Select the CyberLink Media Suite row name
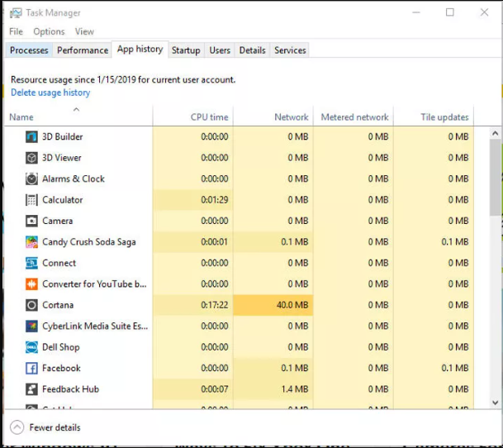This screenshot has width=503, height=448. point(95,326)
